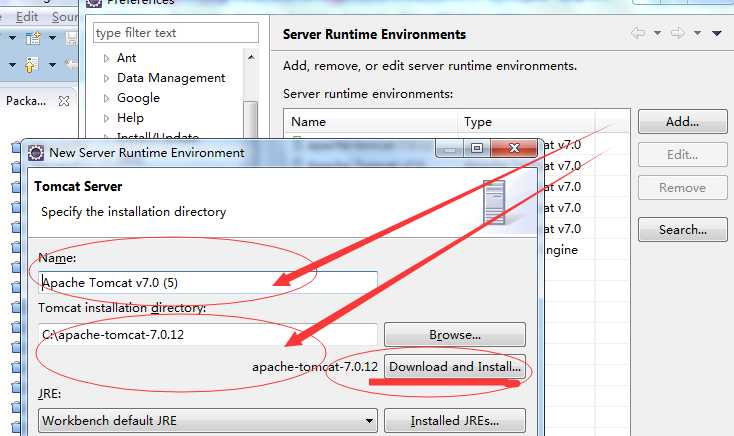The height and width of the screenshot is (436, 734).
Task: Click Search button in Preferences window
Action: pyautogui.click(x=683, y=229)
